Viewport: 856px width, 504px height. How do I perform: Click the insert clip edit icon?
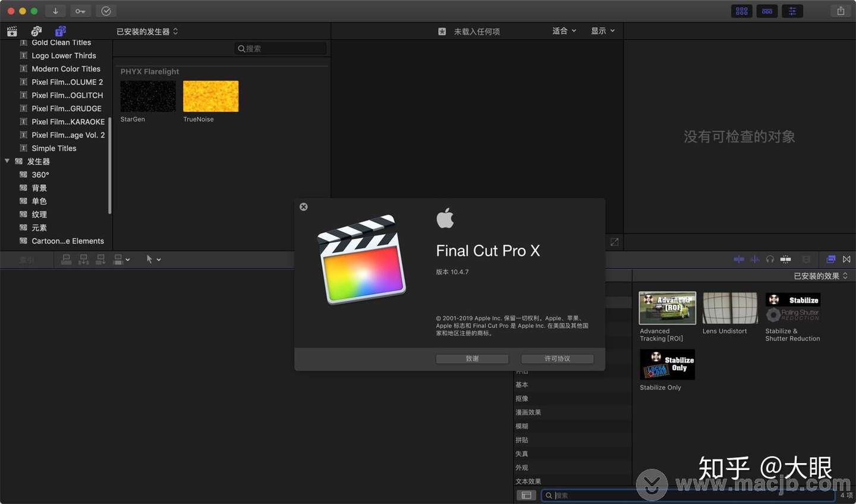point(84,259)
